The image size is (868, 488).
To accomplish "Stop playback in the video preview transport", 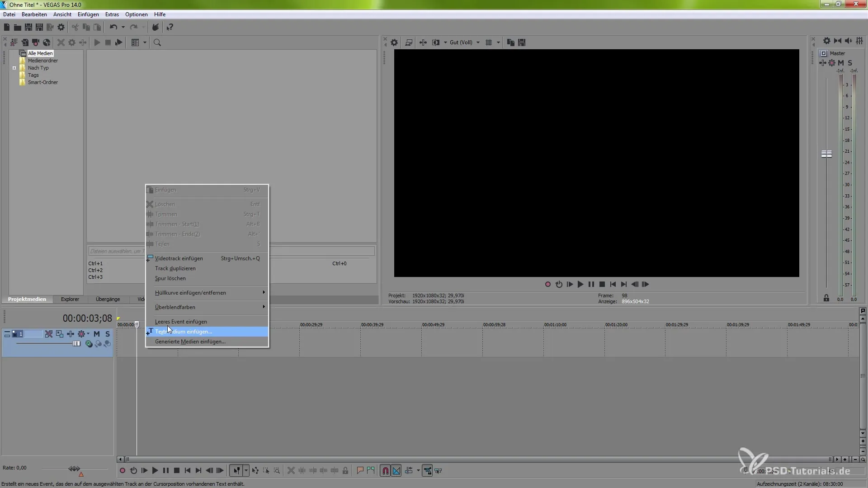I will (602, 285).
